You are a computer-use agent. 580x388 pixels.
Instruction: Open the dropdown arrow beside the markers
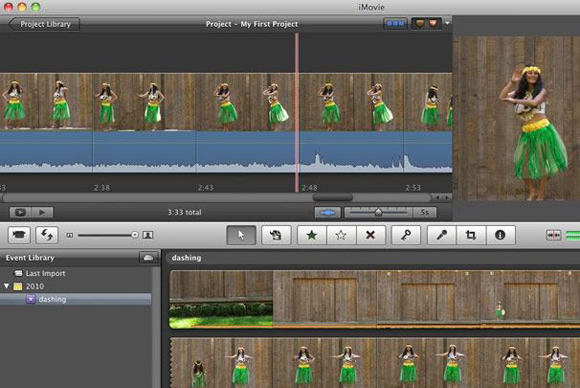(x=447, y=24)
